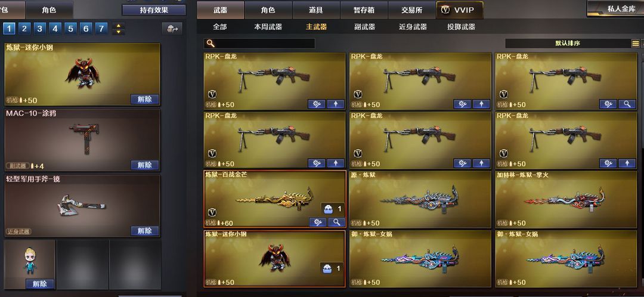The image size is (644, 297).
Task: Select the 加特林-炼狱-擎火 weapon card
Action: point(566,199)
